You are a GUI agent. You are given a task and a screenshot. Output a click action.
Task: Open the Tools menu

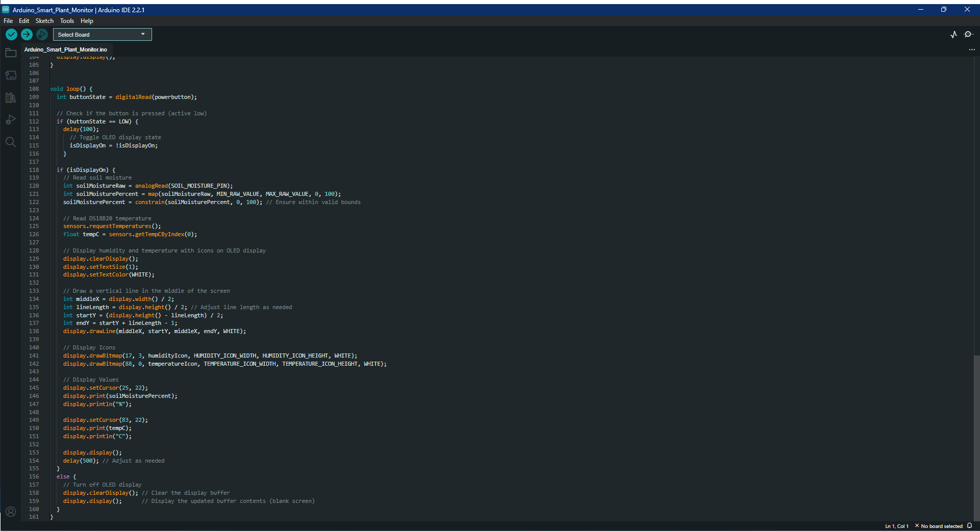(x=67, y=21)
